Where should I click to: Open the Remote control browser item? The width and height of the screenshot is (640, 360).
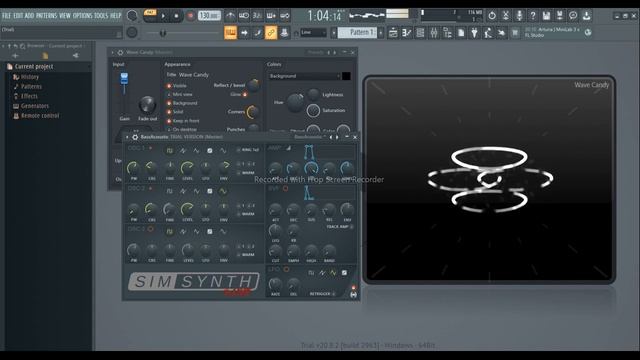pyautogui.click(x=40, y=116)
